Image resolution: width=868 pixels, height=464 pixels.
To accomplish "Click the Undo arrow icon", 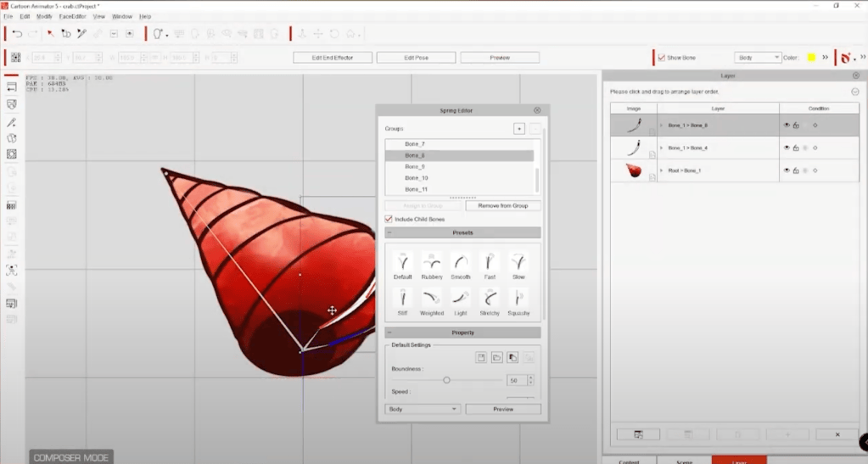I will click(x=17, y=34).
